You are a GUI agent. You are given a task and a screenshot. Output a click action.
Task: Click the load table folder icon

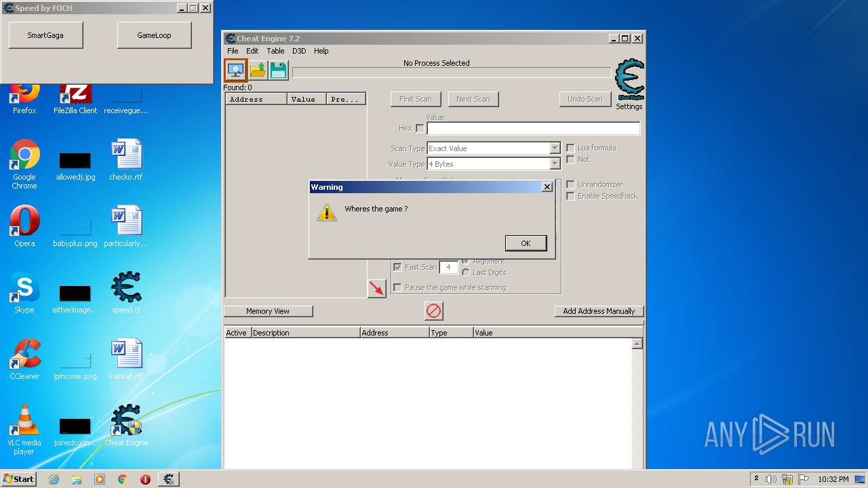[258, 70]
